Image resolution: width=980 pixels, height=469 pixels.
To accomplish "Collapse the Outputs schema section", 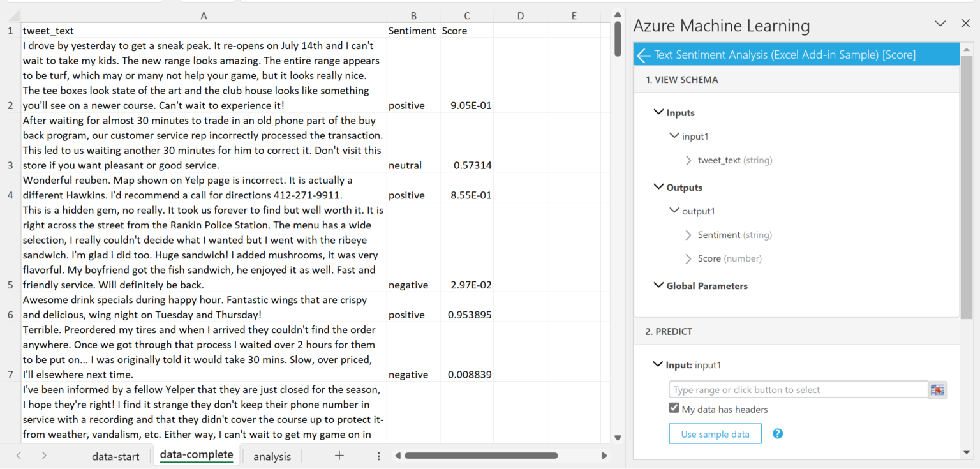I will (x=658, y=187).
